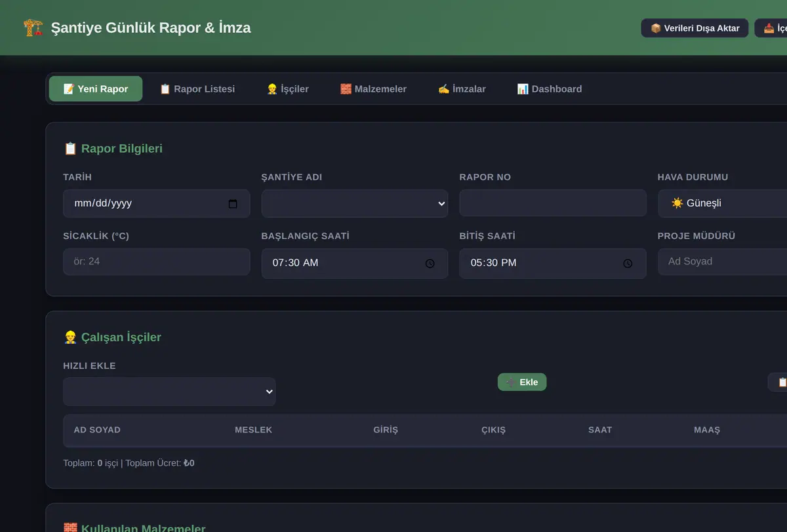Go to the İşçiler tab

coord(288,89)
